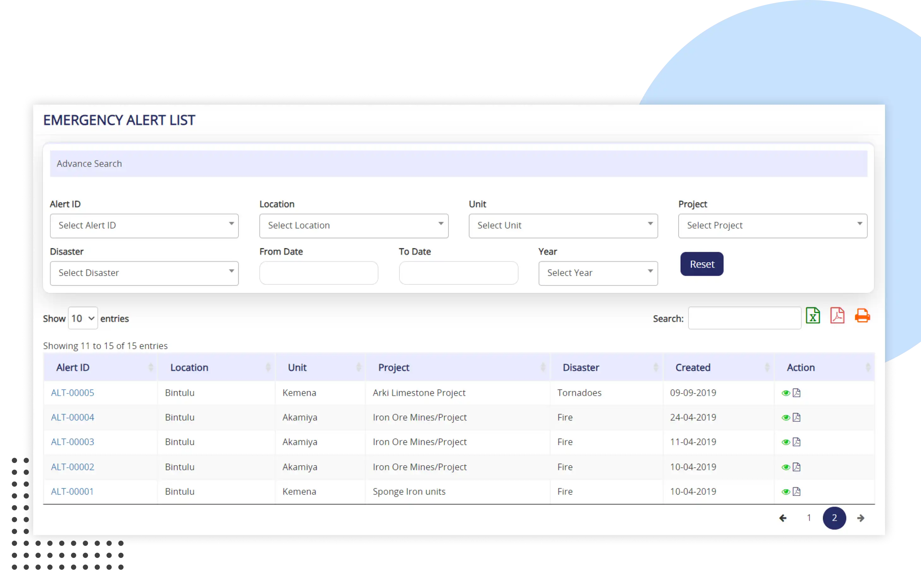Expand the Select Disaster dropdown
Screen dimensions: 921x588
pos(144,273)
